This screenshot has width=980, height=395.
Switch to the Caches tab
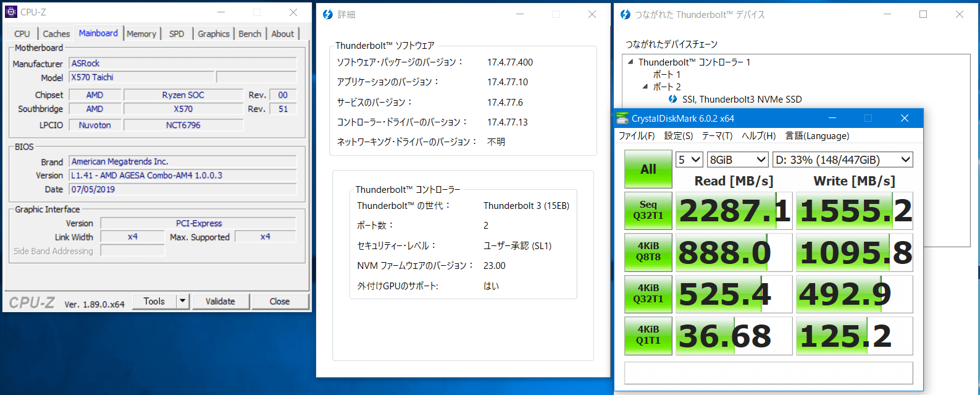(x=56, y=34)
